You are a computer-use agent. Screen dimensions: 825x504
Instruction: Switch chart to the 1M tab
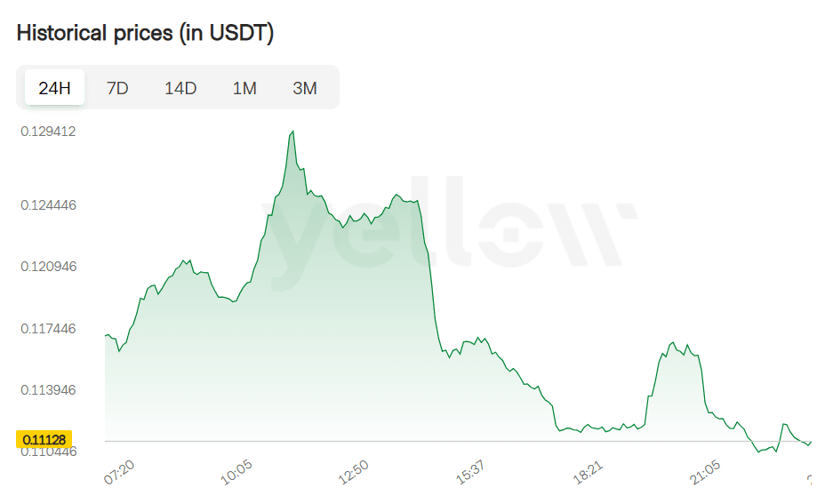(x=244, y=88)
